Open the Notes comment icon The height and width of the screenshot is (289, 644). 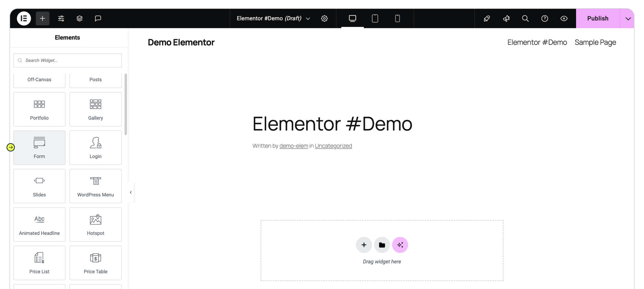(x=98, y=18)
